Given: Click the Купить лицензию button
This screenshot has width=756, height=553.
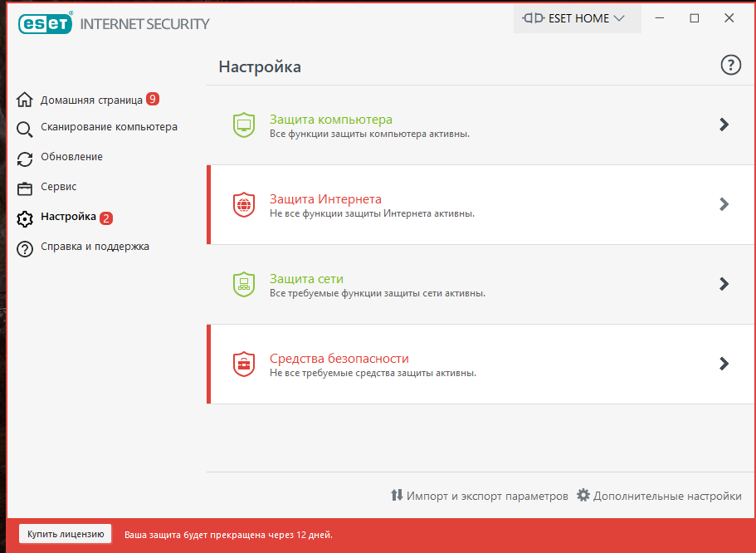Looking at the screenshot, I should (66, 534).
